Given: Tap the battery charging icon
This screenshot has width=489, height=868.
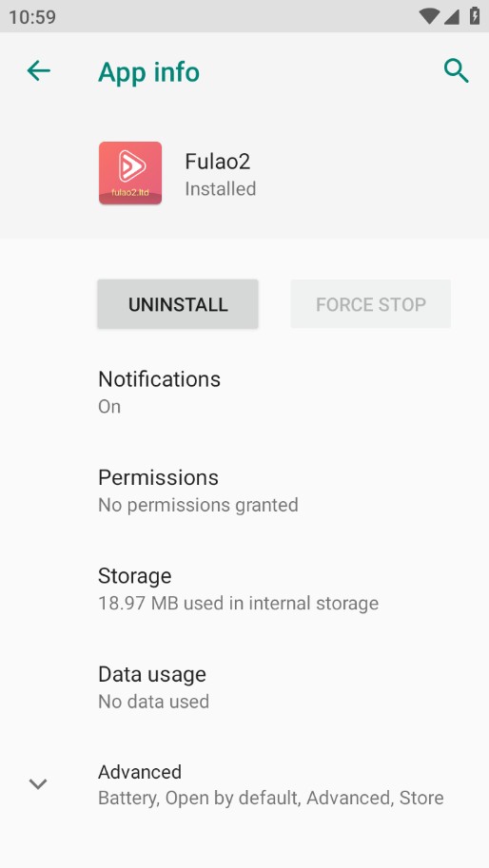Looking at the screenshot, I should (475, 15).
